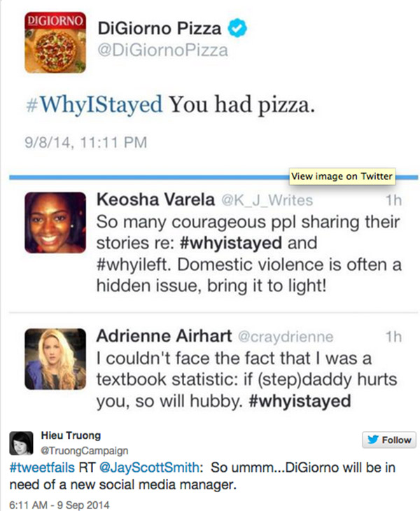Click the DiGiorno Pizza display name
Image resolution: width=420 pixels, height=511 pixels.
160,29
